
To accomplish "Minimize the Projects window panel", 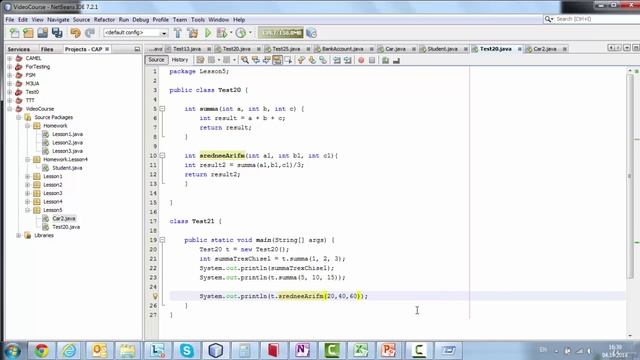I will [x=137, y=49].
